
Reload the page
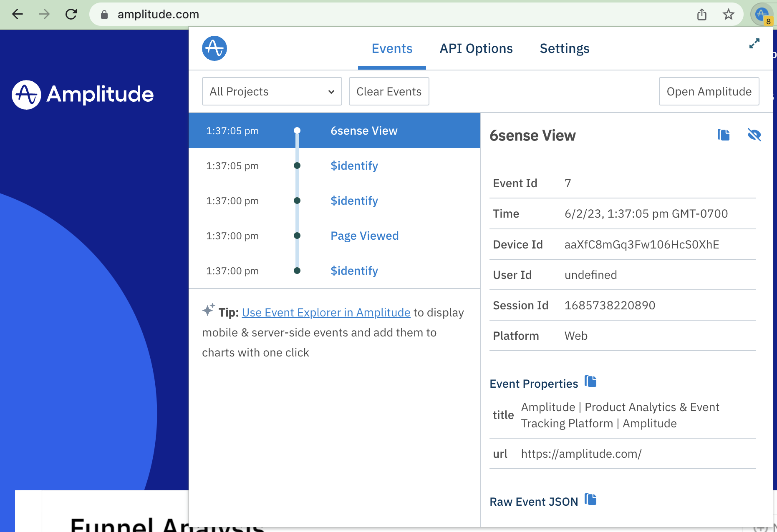click(71, 15)
